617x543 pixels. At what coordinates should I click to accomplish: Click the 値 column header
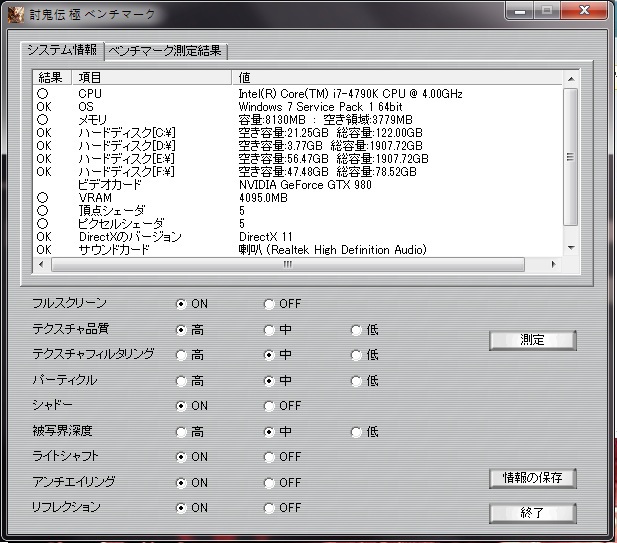point(397,78)
